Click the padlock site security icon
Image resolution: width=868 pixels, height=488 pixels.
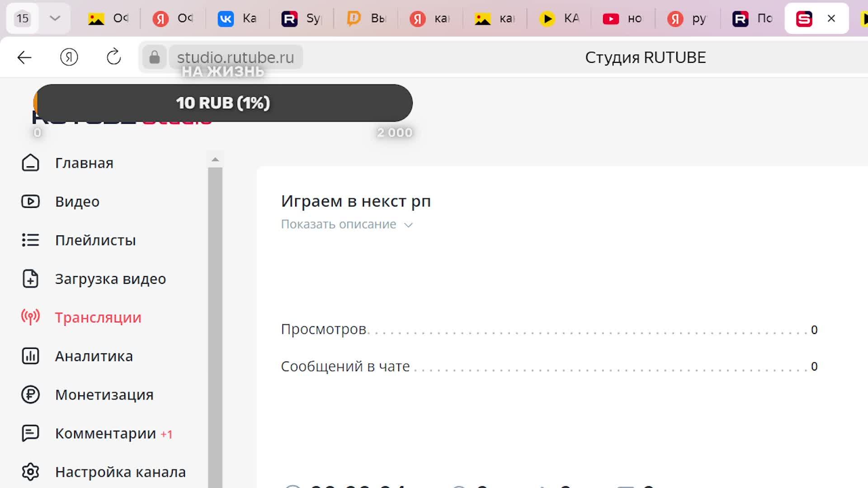click(x=154, y=57)
